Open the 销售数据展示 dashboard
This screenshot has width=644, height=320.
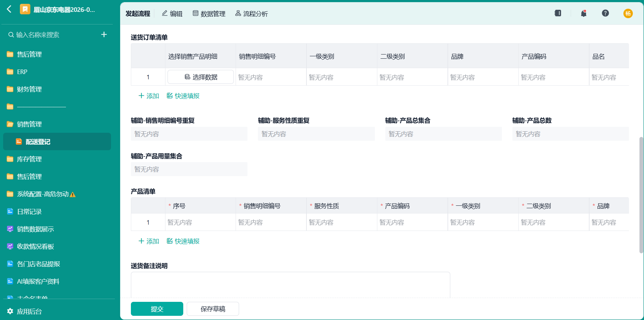click(57, 229)
